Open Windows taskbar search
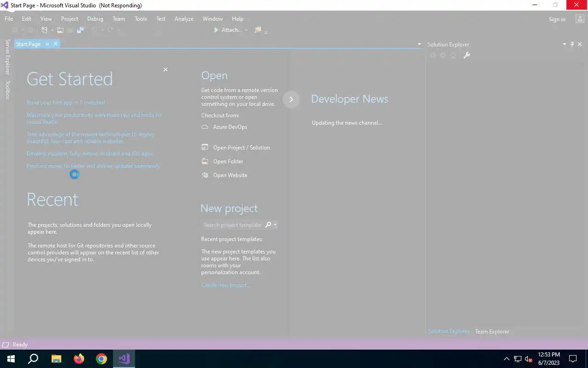This screenshot has width=588, height=368. [x=33, y=359]
